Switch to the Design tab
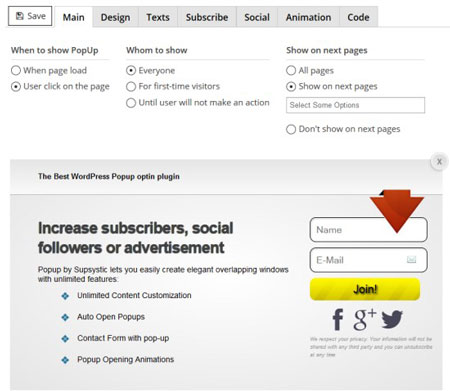Screen dimensions: 450x391 pyautogui.click(x=115, y=17)
